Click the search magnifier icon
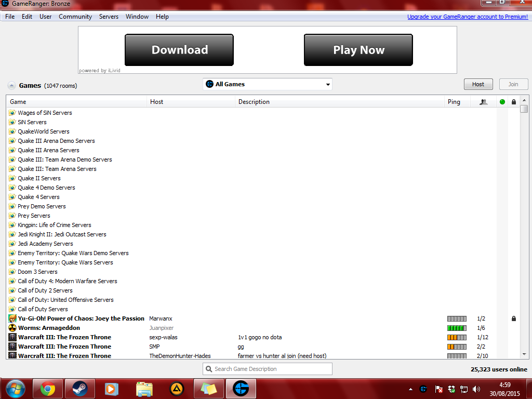This screenshot has height=399, width=532. click(209, 369)
